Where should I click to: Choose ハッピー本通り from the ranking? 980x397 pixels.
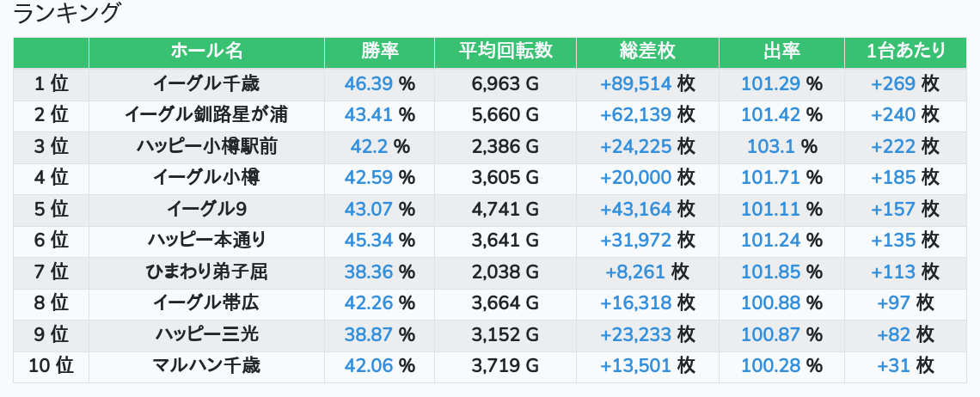(206, 240)
